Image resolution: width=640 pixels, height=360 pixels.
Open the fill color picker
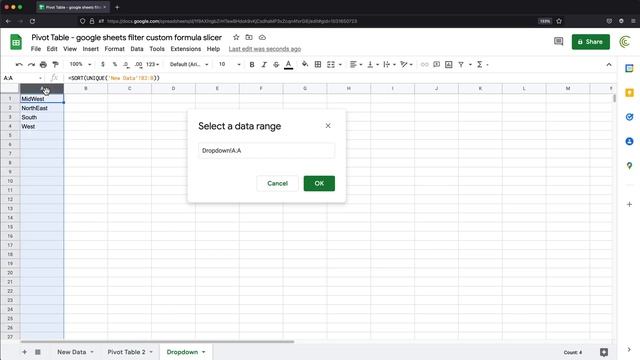click(305, 64)
